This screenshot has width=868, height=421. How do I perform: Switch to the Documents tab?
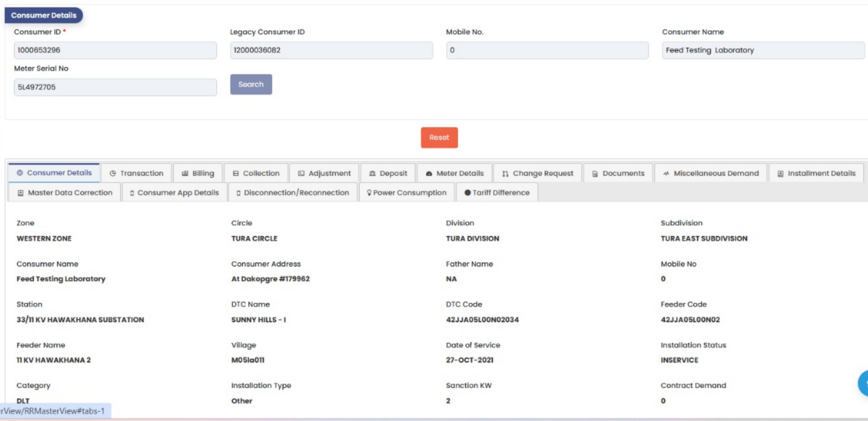click(618, 173)
